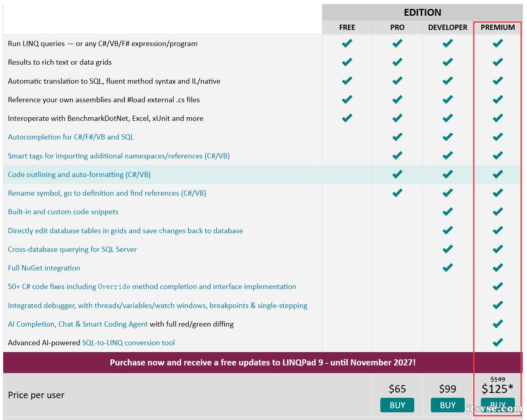The image size is (527, 420).
Task: Click the Developer checkmark for Full NuGet integration
Action: 447,268
